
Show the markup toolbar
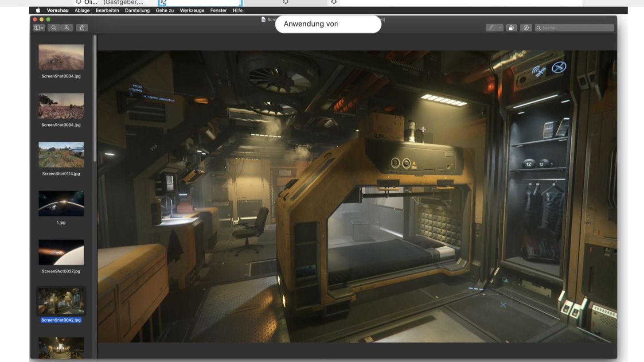tap(526, 27)
